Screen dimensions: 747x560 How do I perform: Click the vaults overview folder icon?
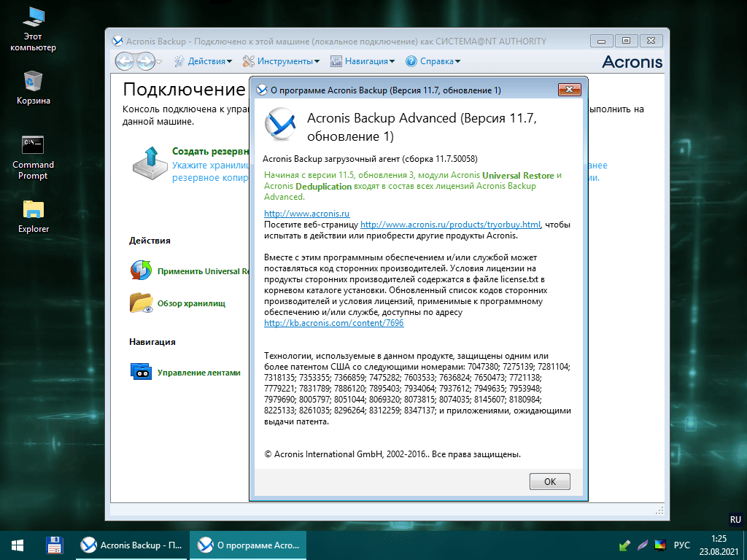coord(140,303)
